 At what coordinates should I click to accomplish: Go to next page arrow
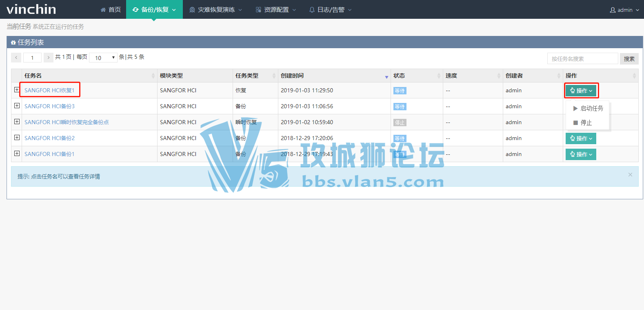click(48, 58)
